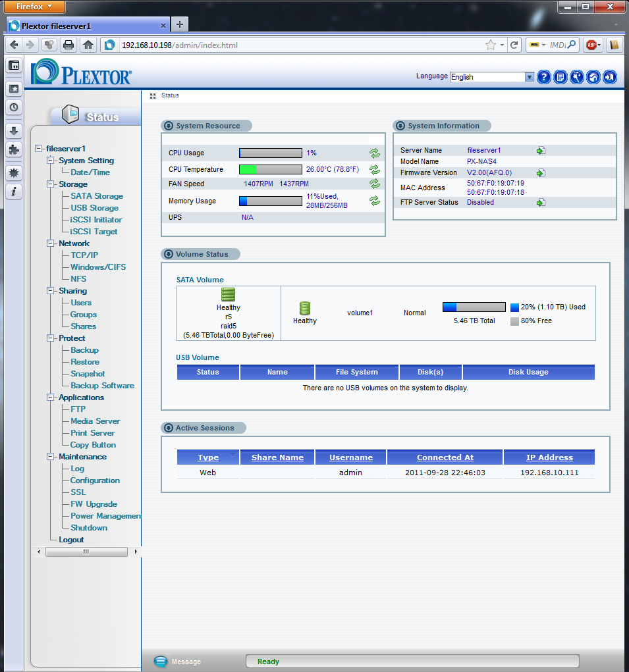Screen dimensions: 629x672
Task: Click the go icon beside FTP Server Status
Action: (541, 202)
